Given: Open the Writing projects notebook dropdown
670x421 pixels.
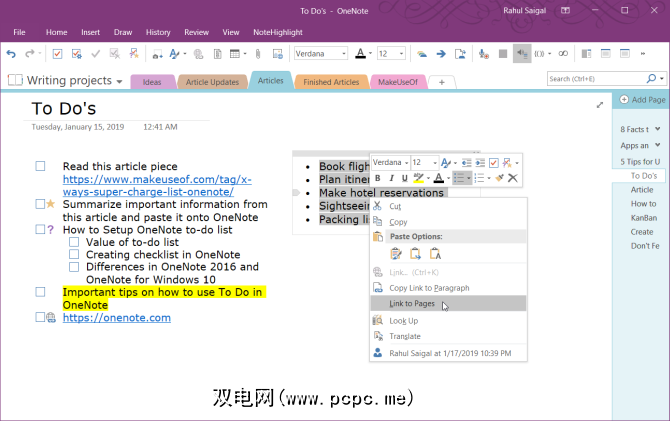Looking at the screenshot, I should [x=119, y=81].
